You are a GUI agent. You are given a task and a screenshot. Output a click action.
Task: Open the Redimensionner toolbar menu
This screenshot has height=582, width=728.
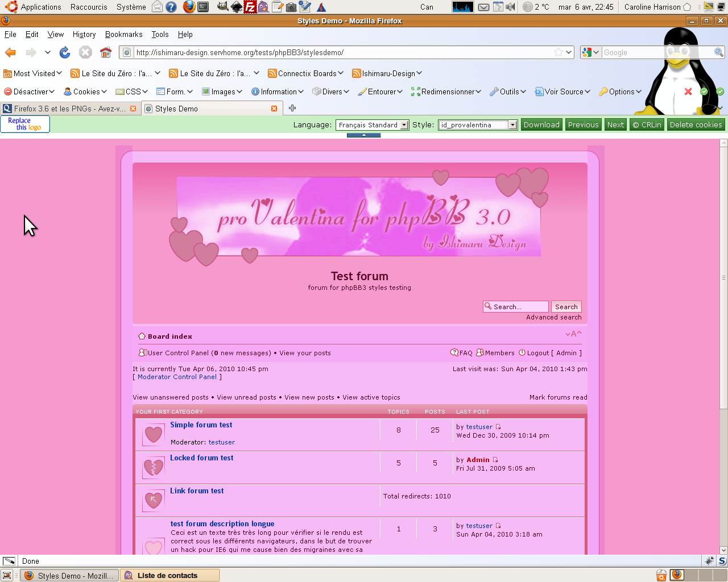tap(446, 92)
